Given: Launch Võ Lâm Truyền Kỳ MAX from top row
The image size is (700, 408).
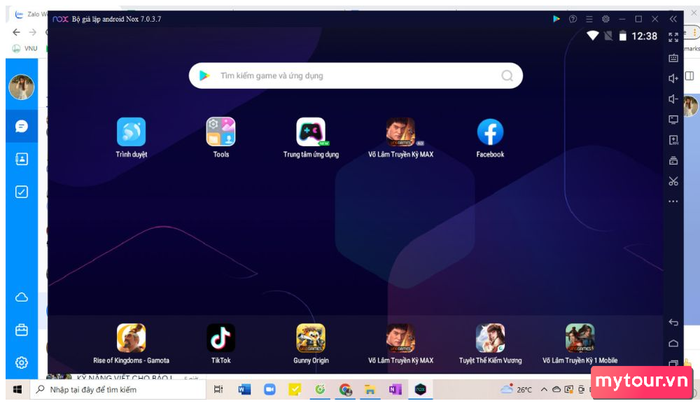Looking at the screenshot, I should coord(400,132).
